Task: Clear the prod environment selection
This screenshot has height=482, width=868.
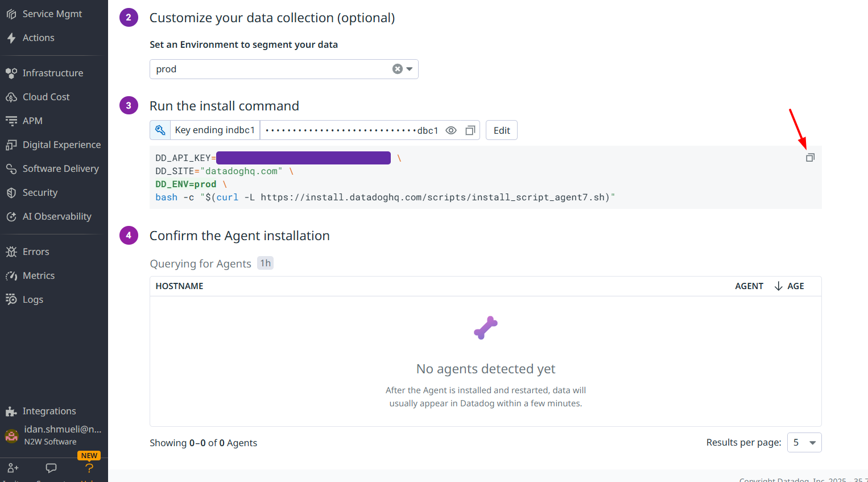Action: [x=398, y=69]
